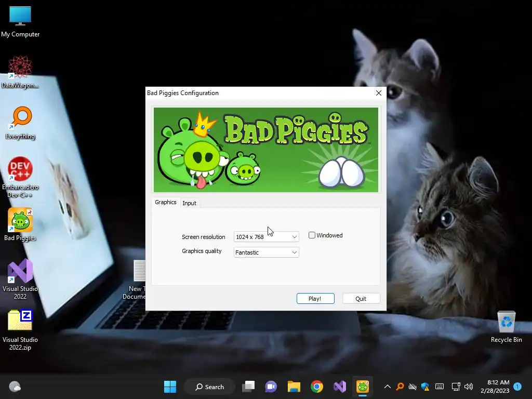The width and height of the screenshot is (532, 399).
Task: Click the Windows Security tray icon
Action: click(x=425, y=387)
